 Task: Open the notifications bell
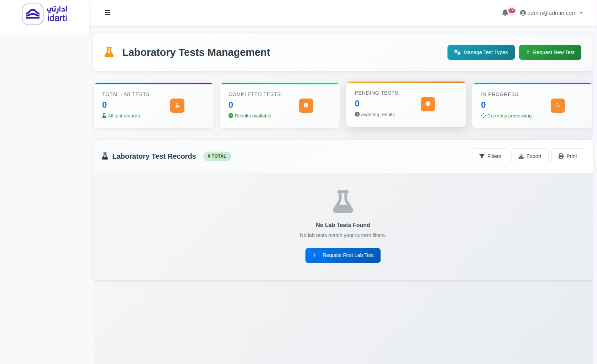pos(505,13)
